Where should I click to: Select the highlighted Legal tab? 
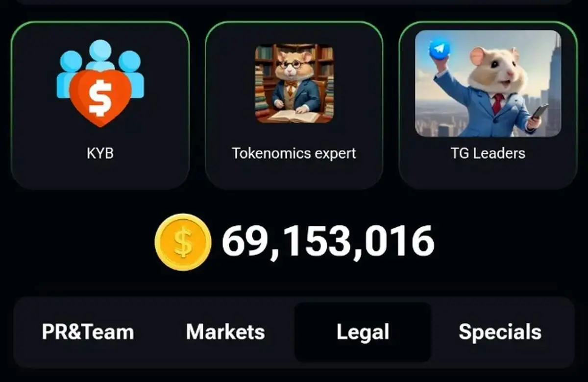[x=363, y=332]
